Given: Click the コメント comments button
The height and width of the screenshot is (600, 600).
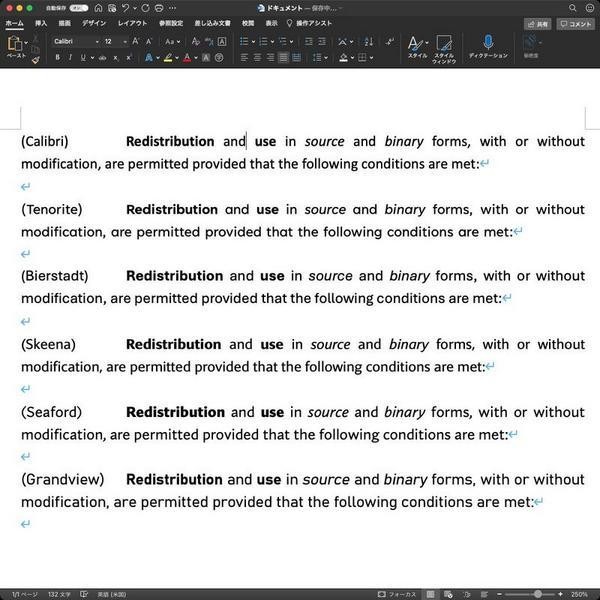Looking at the screenshot, I should 576,24.
